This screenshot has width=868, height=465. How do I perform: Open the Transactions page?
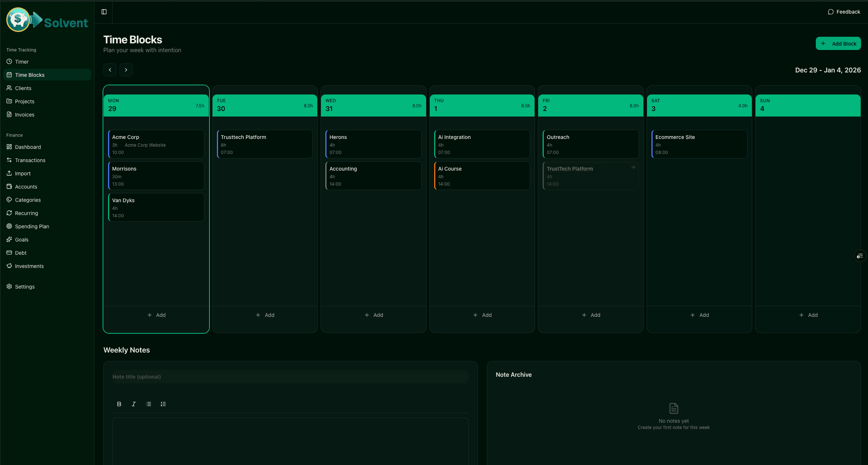tap(30, 160)
